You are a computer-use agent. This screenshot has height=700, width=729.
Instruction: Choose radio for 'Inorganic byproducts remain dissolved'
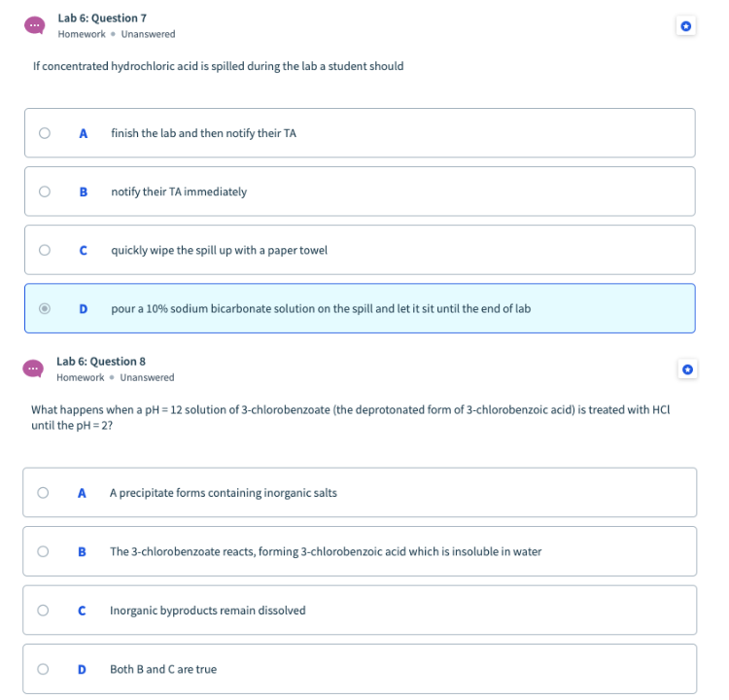[43, 611]
